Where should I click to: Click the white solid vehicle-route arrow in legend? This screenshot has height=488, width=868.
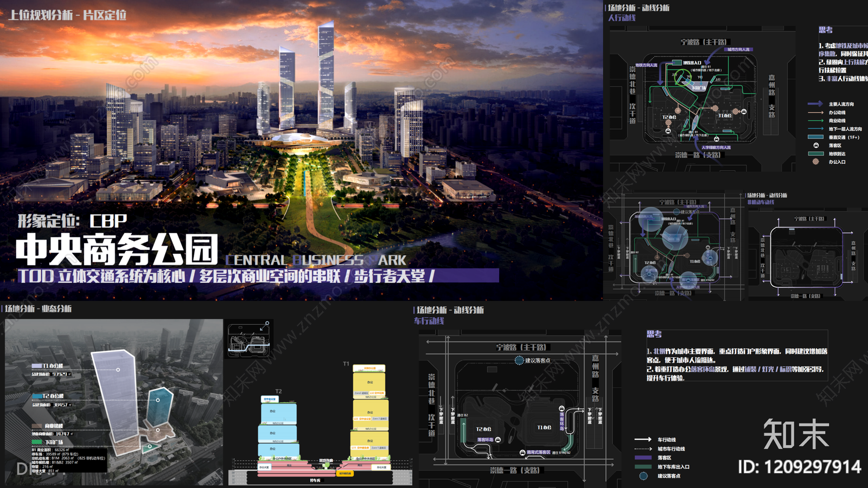tap(643, 439)
